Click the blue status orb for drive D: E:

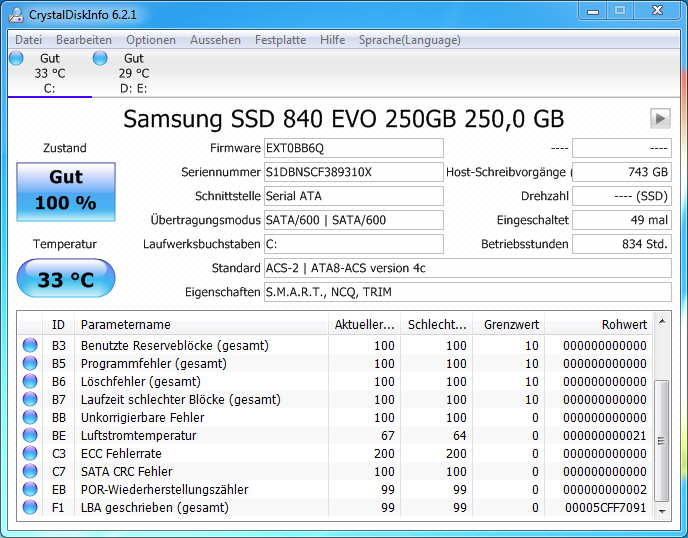[100, 58]
